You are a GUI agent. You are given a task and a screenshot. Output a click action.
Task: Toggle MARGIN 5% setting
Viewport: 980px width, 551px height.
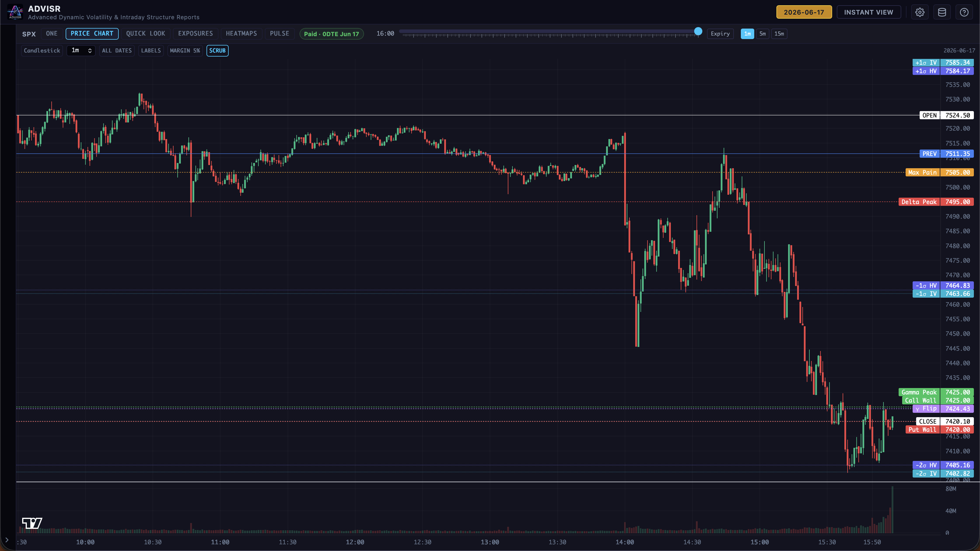pos(185,50)
